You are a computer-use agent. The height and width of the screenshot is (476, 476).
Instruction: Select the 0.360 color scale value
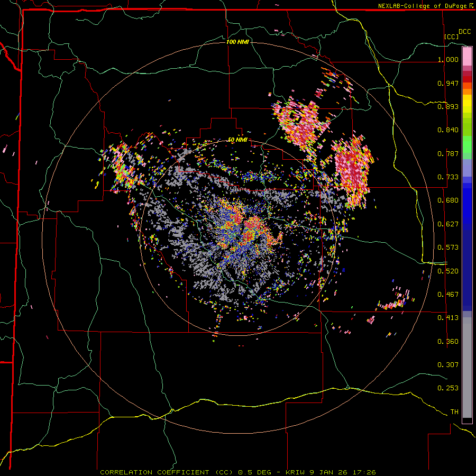click(448, 342)
